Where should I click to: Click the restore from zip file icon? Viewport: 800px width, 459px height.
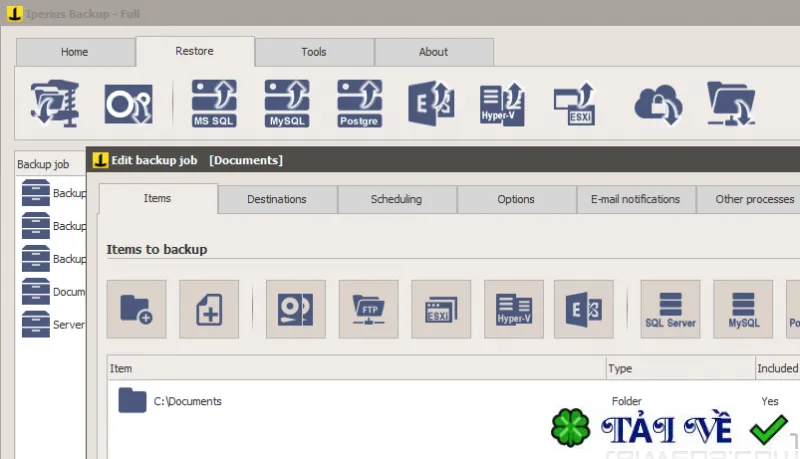point(55,104)
